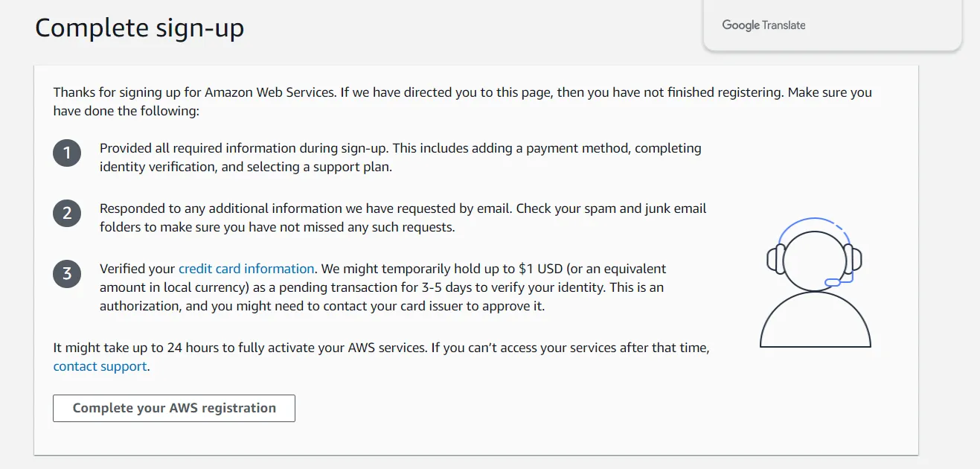980x469 pixels.
Task: Click the shoulders of the support agent figure
Action: coord(815,320)
